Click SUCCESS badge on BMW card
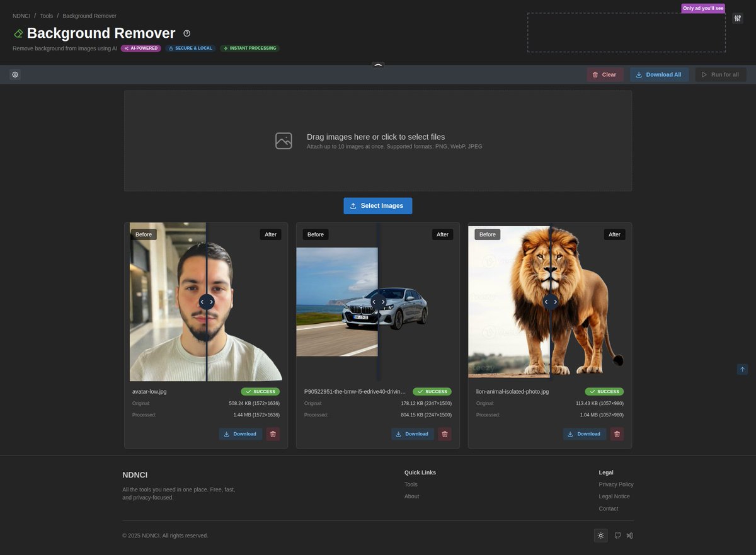The image size is (756, 555). point(432,391)
